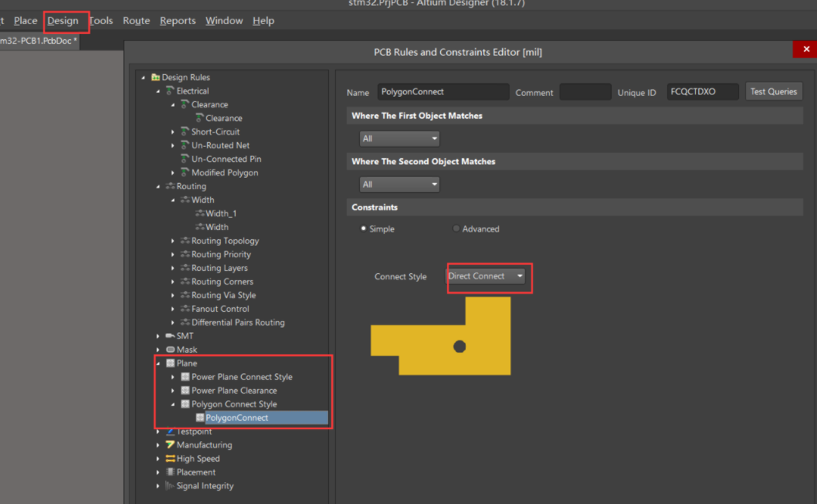Screen dimensions: 817x504
Task: Open the second object matches All dropdown
Action: 400,184
